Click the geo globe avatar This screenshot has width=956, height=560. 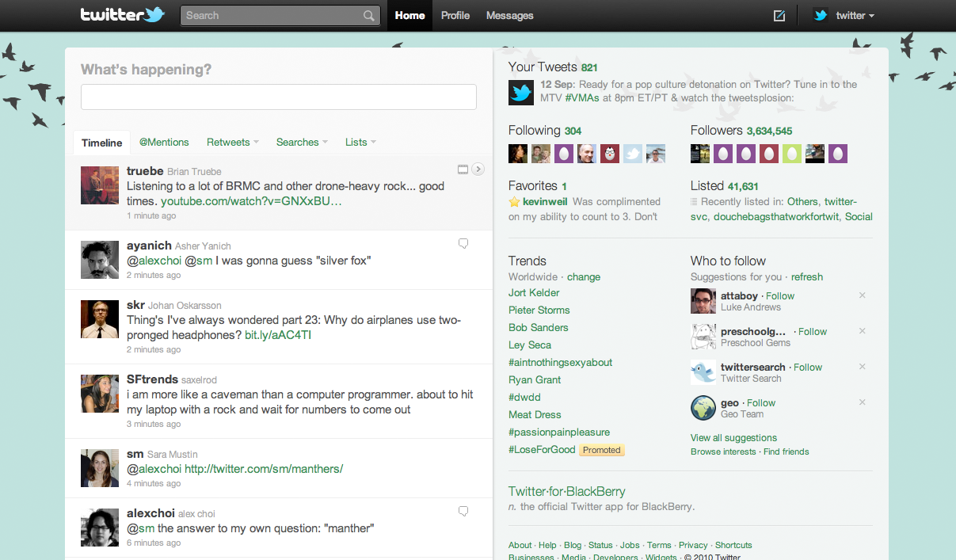(x=703, y=408)
